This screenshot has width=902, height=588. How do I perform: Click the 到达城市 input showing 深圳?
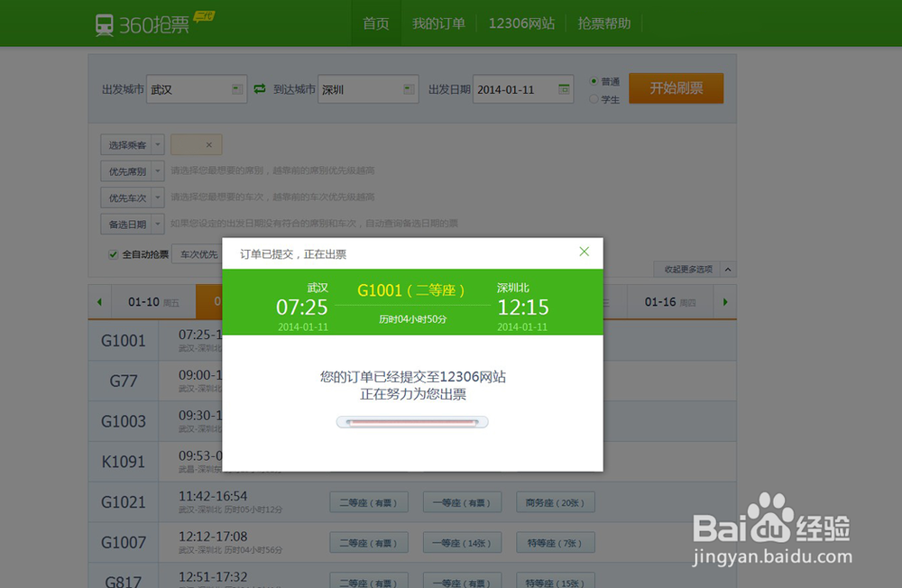368,89
